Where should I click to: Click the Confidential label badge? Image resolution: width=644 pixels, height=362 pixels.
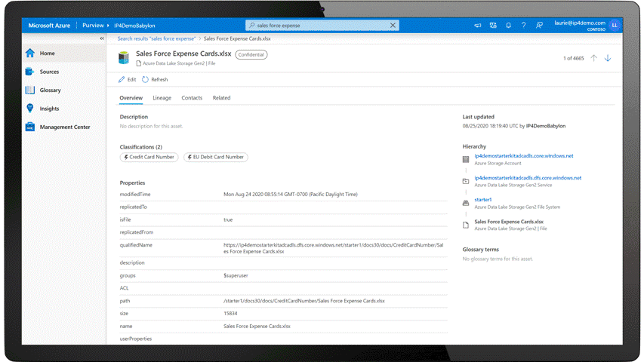click(x=251, y=54)
